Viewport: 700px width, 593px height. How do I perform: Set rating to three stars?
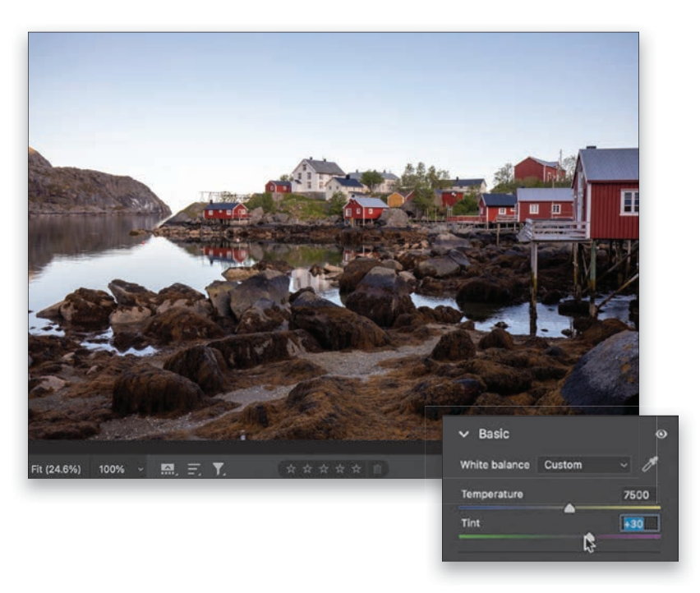(x=324, y=469)
